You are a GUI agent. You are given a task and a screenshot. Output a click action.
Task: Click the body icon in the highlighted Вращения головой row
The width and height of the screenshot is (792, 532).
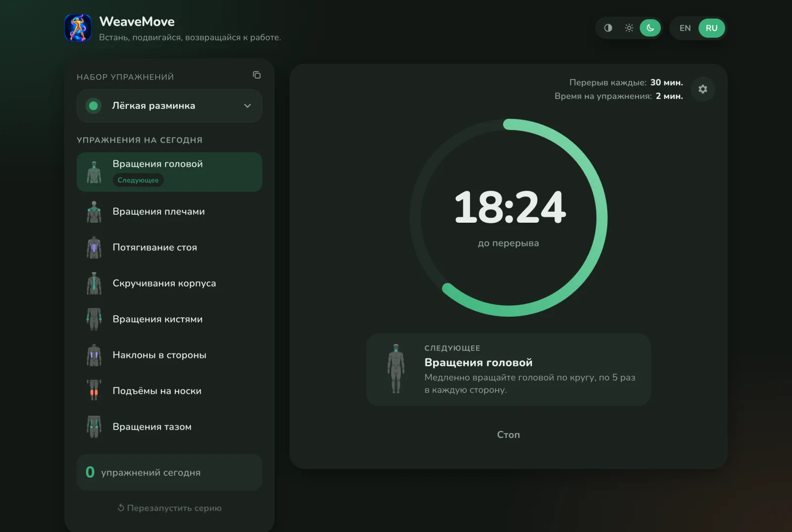click(x=94, y=172)
